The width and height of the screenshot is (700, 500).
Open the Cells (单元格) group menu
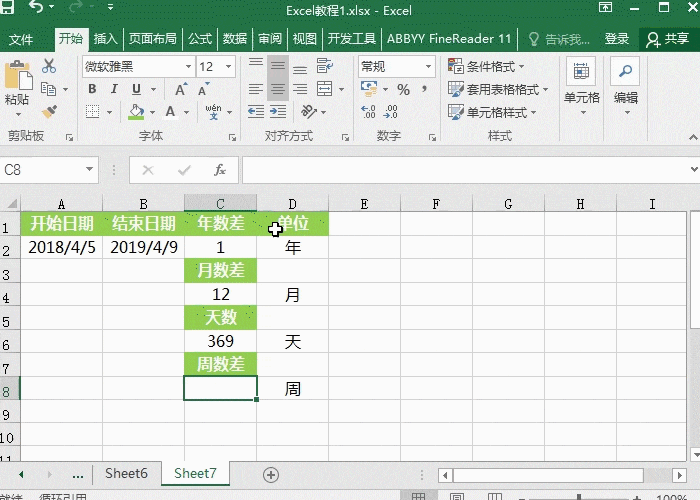tap(582, 87)
